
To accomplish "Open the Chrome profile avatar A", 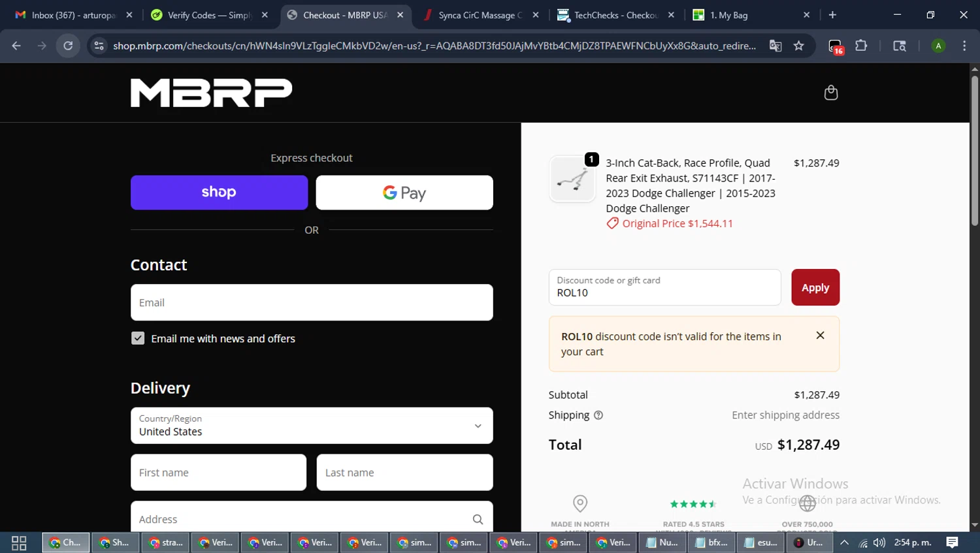I will tap(938, 46).
